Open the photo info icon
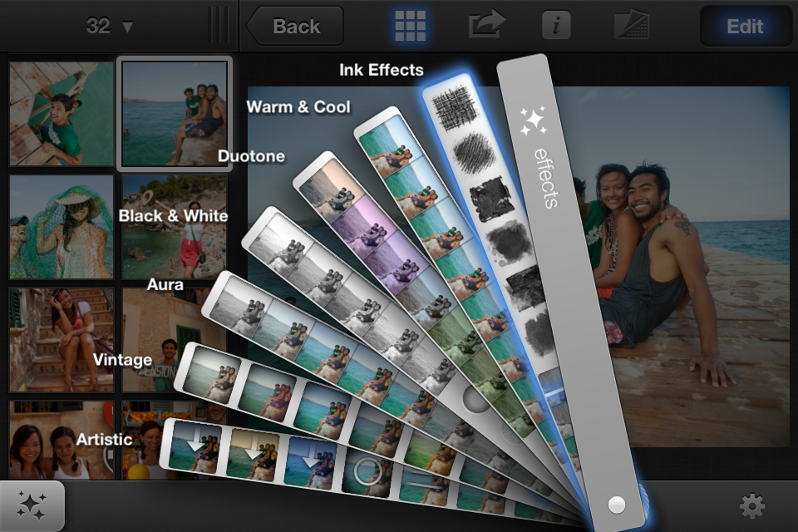This screenshot has width=798, height=532. coord(556,25)
